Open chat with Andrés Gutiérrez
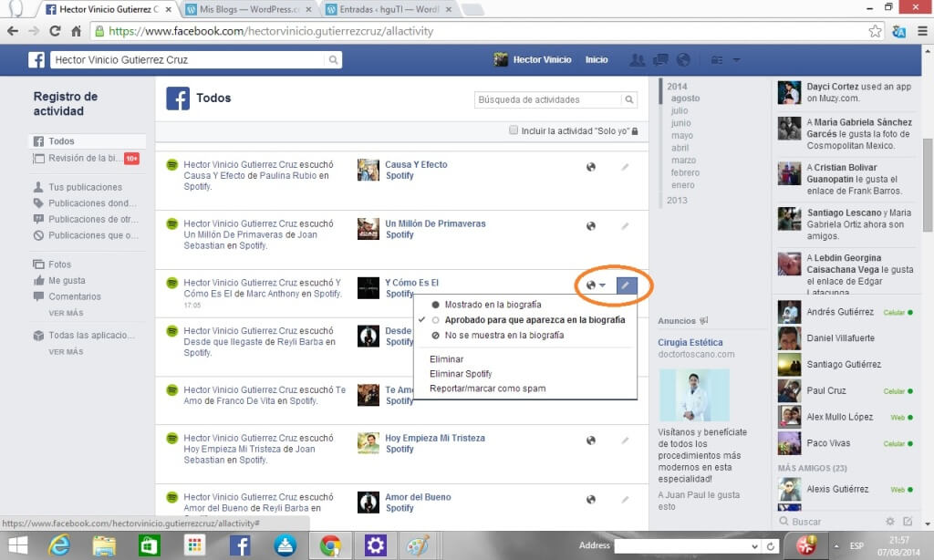 pos(846,312)
